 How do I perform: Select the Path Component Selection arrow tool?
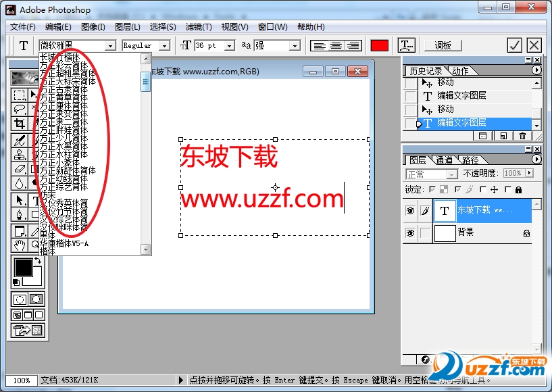pos(20,201)
